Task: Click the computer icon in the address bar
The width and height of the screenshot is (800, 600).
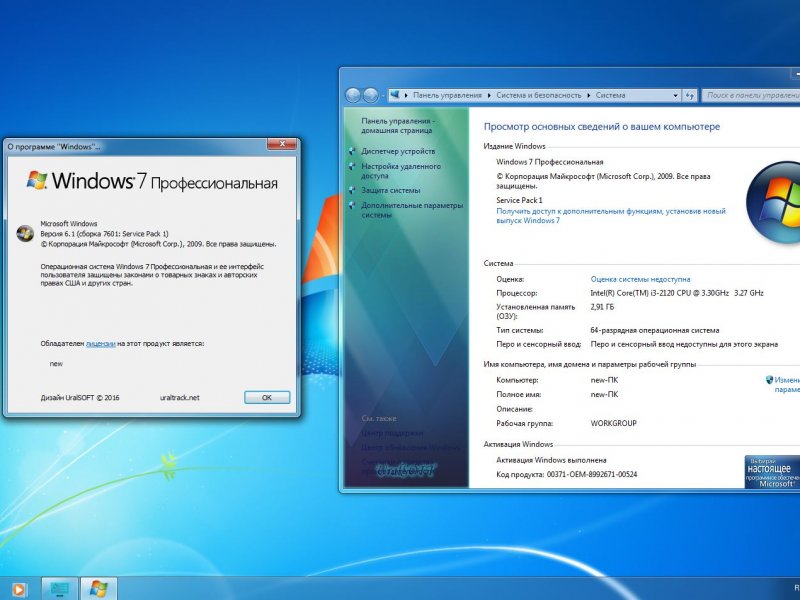Action: coord(394,95)
